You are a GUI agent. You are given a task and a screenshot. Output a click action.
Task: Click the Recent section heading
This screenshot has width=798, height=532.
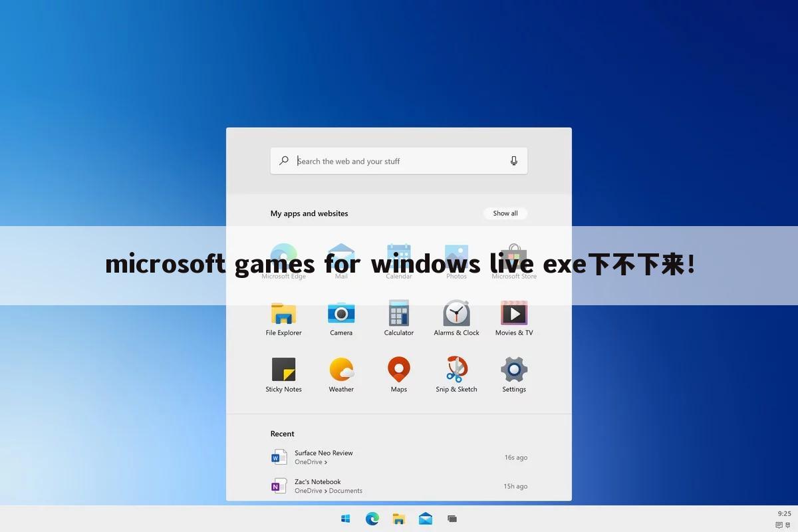282,434
